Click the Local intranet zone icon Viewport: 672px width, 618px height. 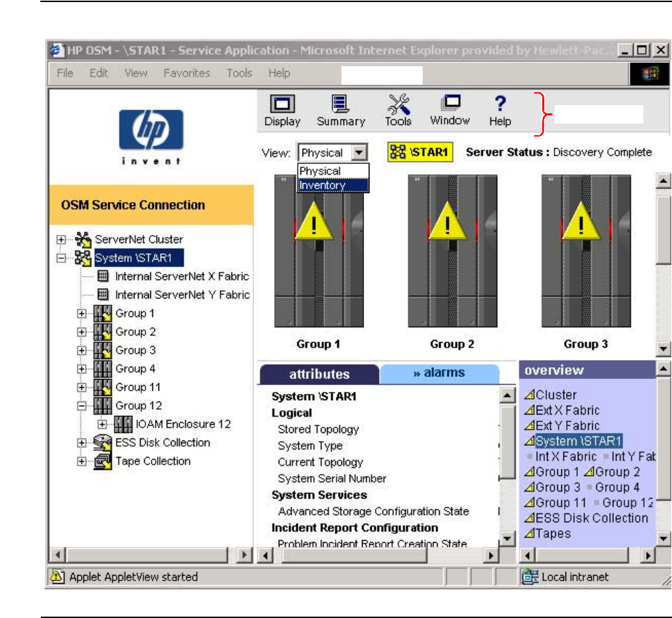[530, 577]
